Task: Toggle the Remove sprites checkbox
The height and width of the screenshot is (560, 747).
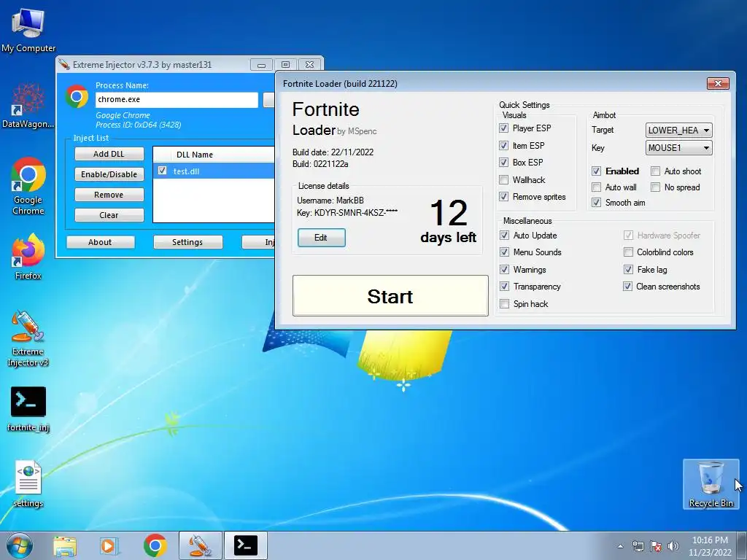Action: click(x=503, y=197)
